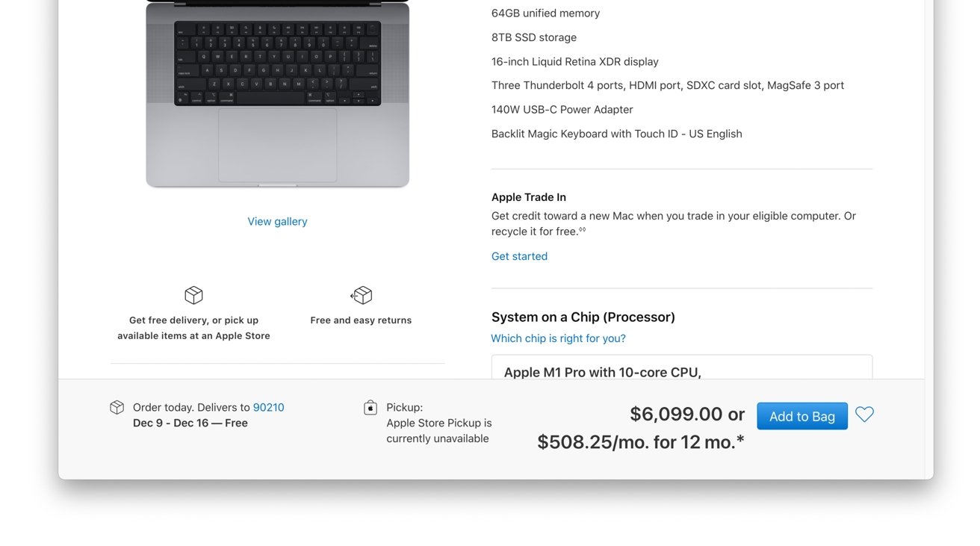Screen dimensions: 980x546
Task: Click the trade-in footnote marker after free
Action: 582,230
